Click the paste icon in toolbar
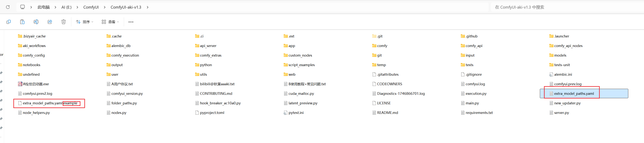 coord(22,22)
